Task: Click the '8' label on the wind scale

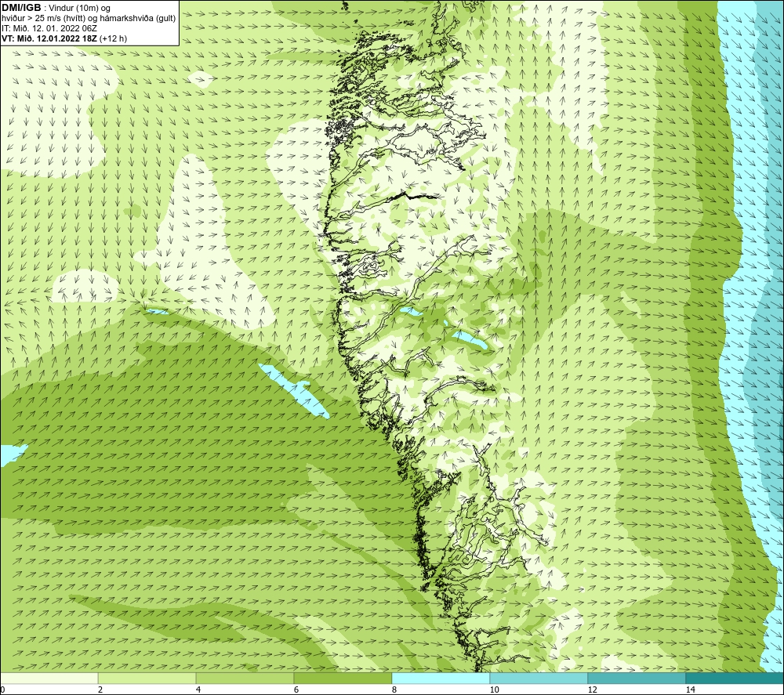Action: [394, 690]
